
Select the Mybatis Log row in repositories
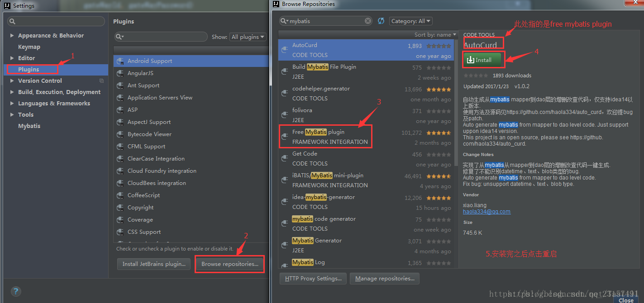click(366, 264)
